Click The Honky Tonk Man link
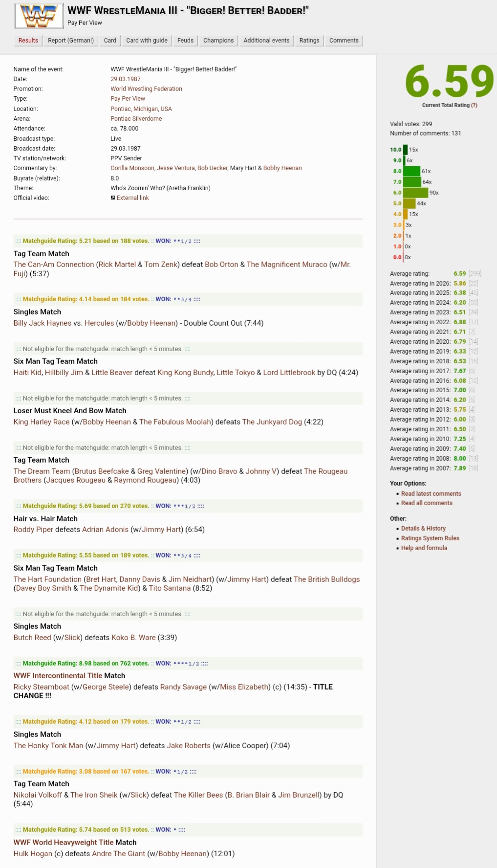 (x=48, y=746)
